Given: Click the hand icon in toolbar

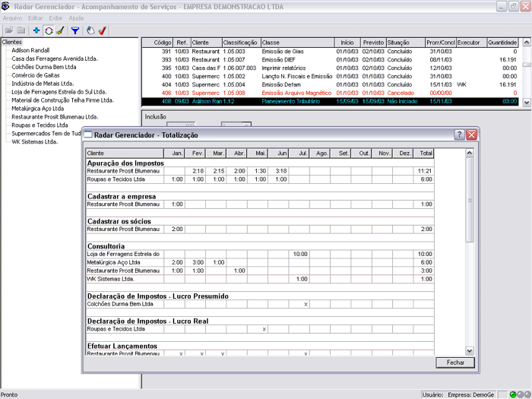Looking at the screenshot, I should click(90, 30).
